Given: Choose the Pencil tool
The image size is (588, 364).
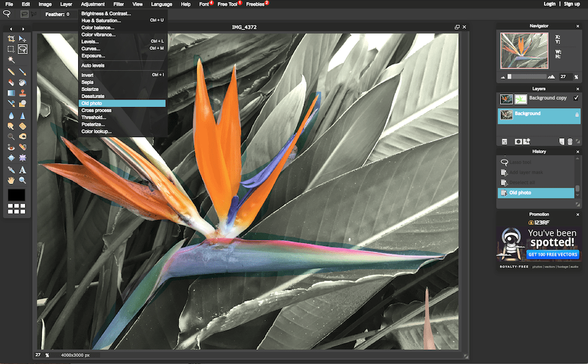Looking at the screenshot, I should [x=11, y=72].
